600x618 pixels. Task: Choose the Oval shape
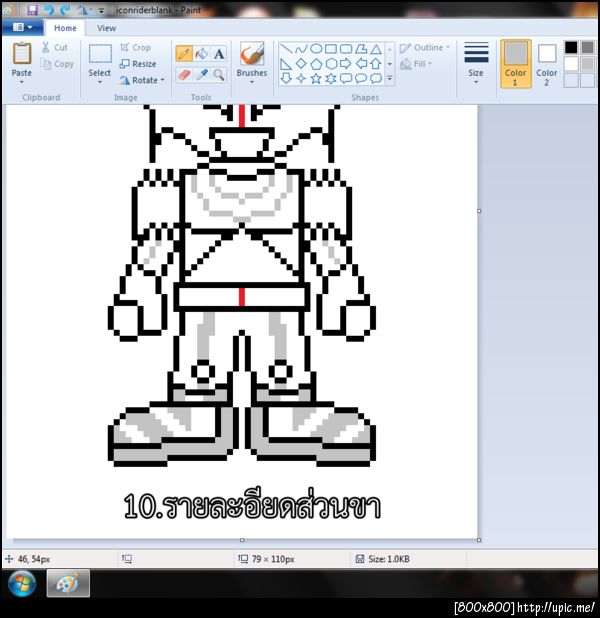316,49
